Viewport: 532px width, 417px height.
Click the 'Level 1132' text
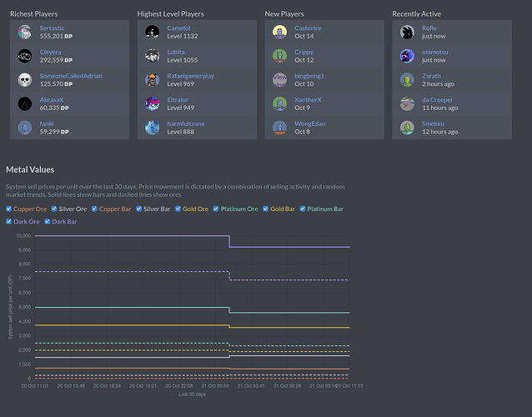pos(182,37)
